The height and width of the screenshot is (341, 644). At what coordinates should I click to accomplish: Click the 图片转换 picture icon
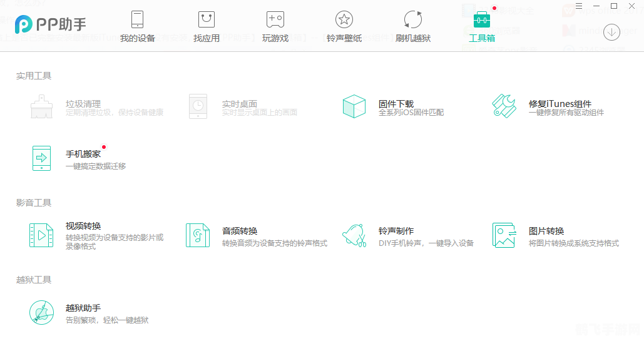[504, 235]
